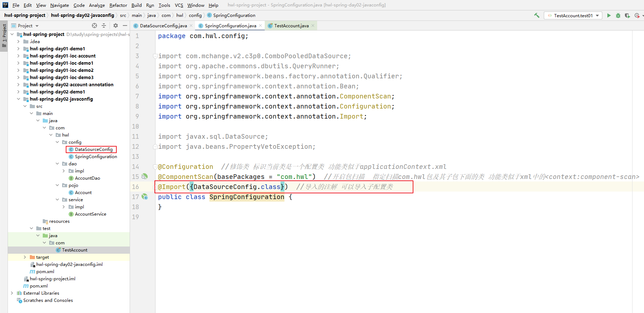The image size is (644, 313).
Task: Click the Profiler run icon with clock
Action: click(x=637, y=15)
